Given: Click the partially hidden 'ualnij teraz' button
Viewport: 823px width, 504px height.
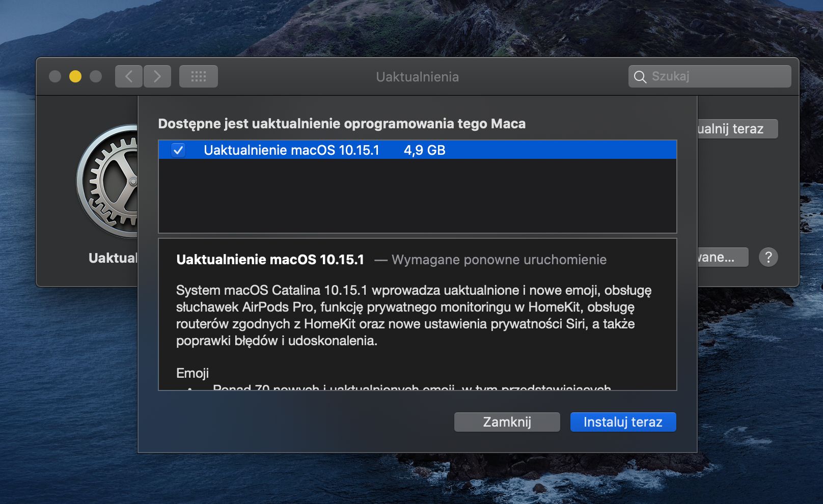Looking at the screenshot, I should [x=737, y=129].
